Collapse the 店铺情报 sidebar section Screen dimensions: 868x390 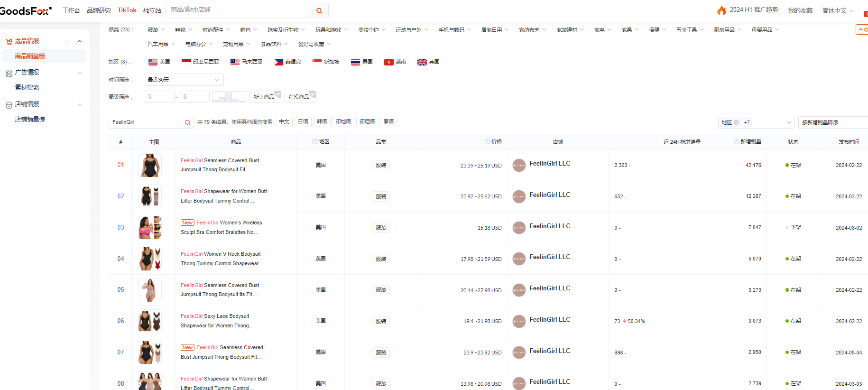pos(80,105)
